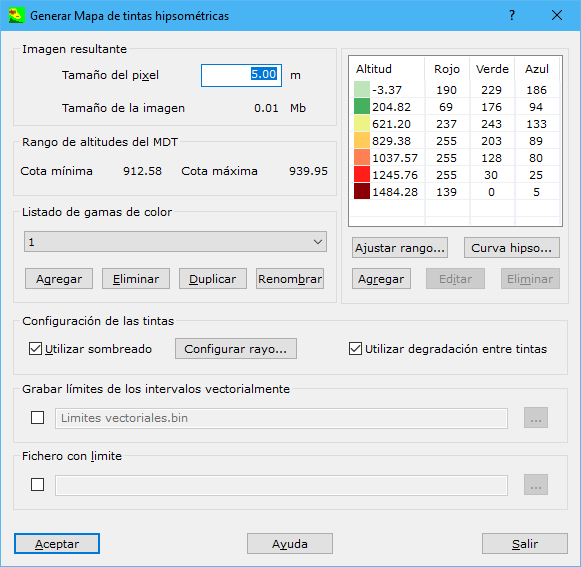Enable Grabar límites vectorialmente checkbox
Image resolution: width=581 pixels, height=567 pixels.
pyautogui.click(x=37, y=418)
